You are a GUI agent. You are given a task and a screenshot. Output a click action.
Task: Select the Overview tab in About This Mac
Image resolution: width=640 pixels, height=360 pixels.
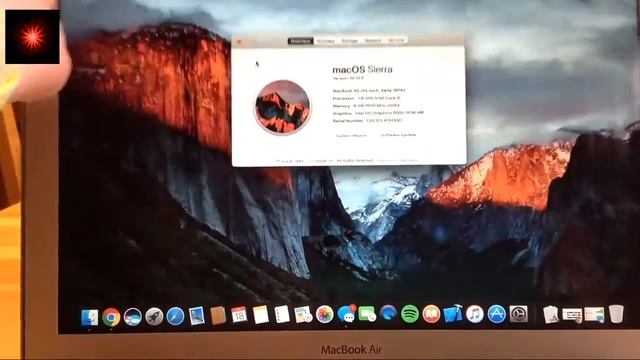(300, 41)
